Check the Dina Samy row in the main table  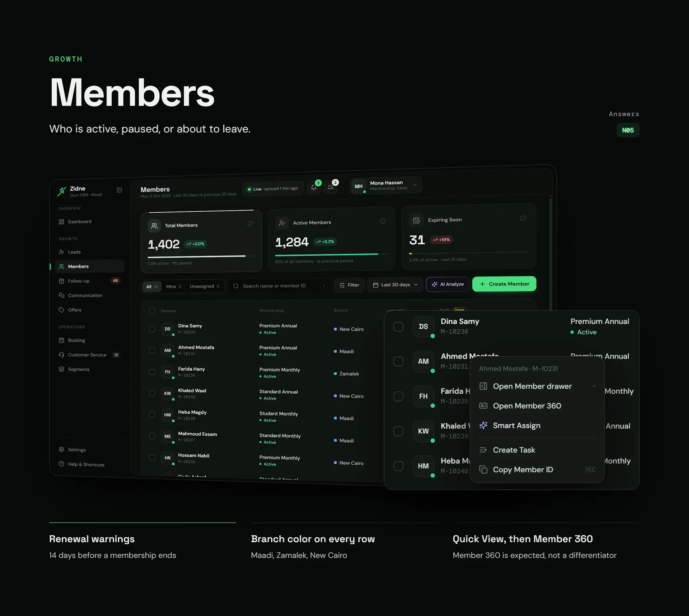(x=152, y=329)
